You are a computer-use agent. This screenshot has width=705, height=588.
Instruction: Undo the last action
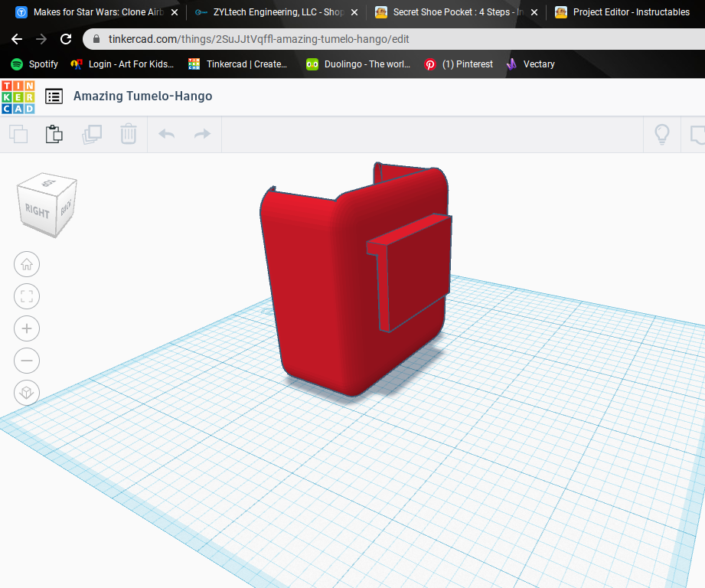[166, 133]
